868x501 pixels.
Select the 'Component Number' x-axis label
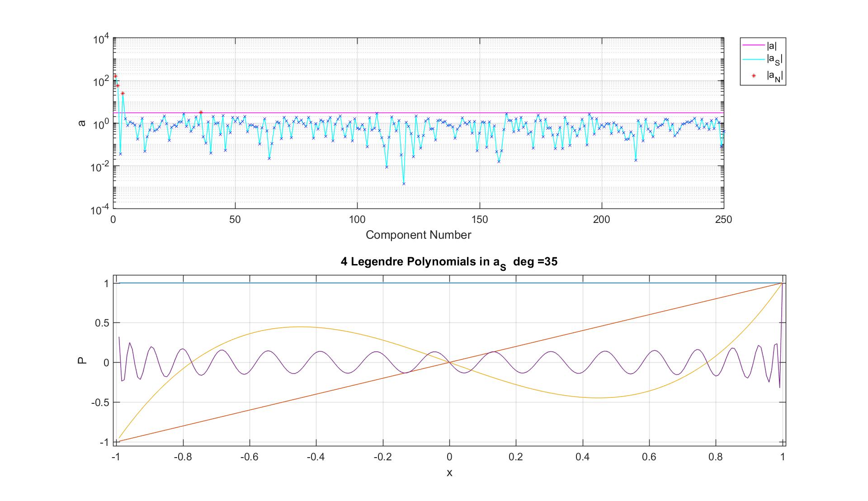click(418, 235)
